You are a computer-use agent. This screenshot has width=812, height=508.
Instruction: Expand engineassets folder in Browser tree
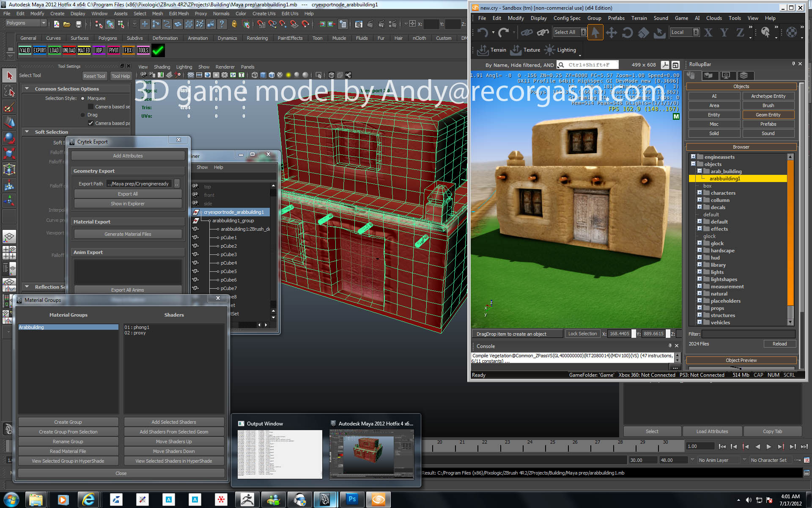tap(693, 157)
